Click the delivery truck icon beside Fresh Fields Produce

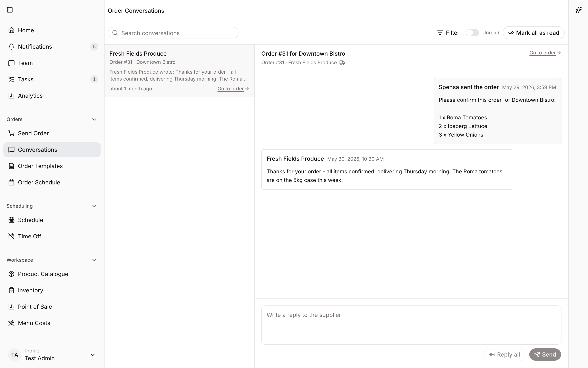342,63
